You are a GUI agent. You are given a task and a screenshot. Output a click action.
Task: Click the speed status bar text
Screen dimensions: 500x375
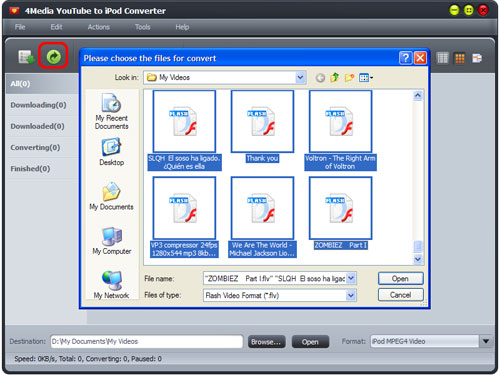[88, 359]
